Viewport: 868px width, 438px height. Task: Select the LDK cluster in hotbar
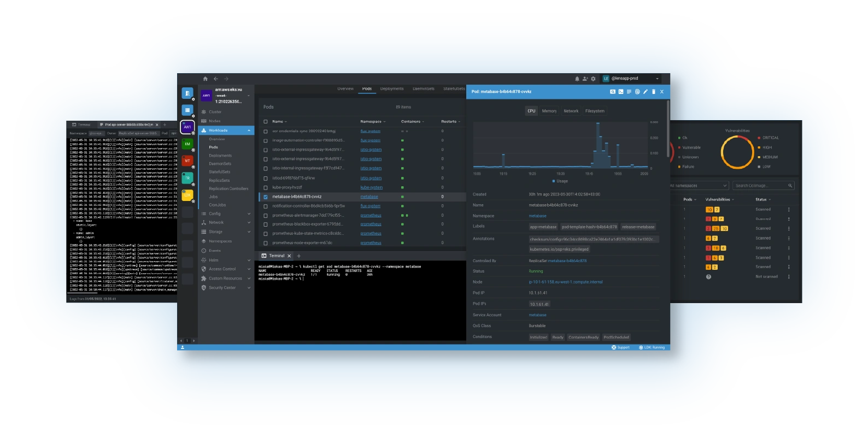(x=187, y=195)
